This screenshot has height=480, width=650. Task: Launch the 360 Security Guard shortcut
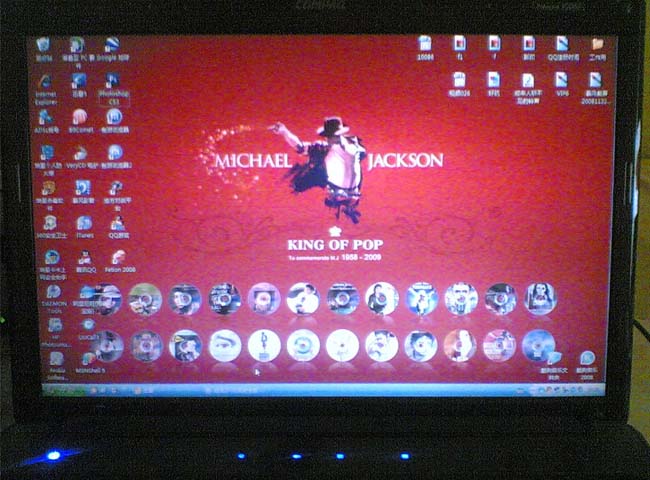(x=48, y=224)
